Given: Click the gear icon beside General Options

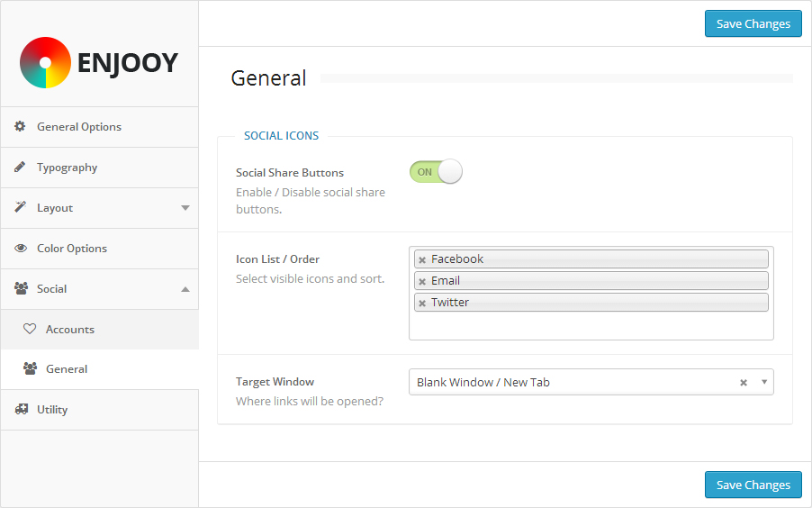Looking at the screenshot, I should [x=20, y=127].
